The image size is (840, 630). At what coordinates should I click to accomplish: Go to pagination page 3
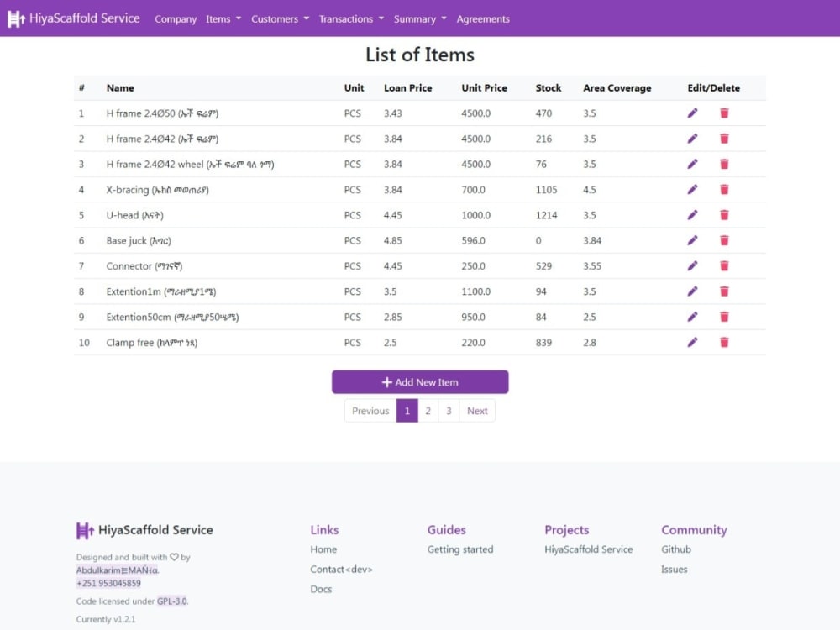[x=449, y=411]
